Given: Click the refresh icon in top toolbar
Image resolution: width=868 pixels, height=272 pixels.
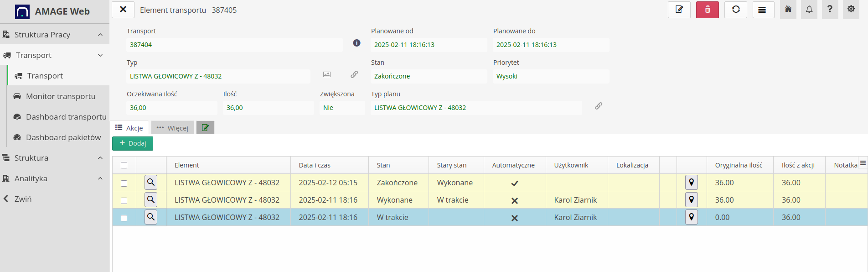Looking at the screenshot, I should pos(735,10).
